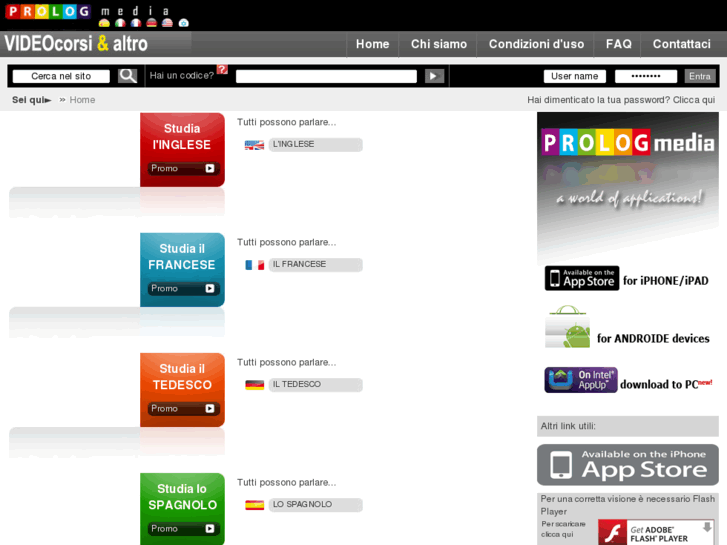727x545 pixels.
Task: Open the Chi siamo menu item
Action: (439, 44)
